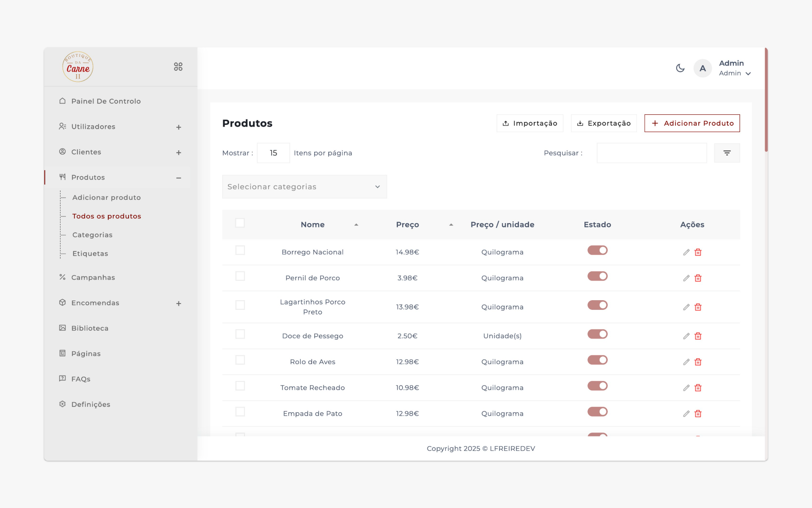Click the Adicionar Produto button

click(x=692, y=123)
